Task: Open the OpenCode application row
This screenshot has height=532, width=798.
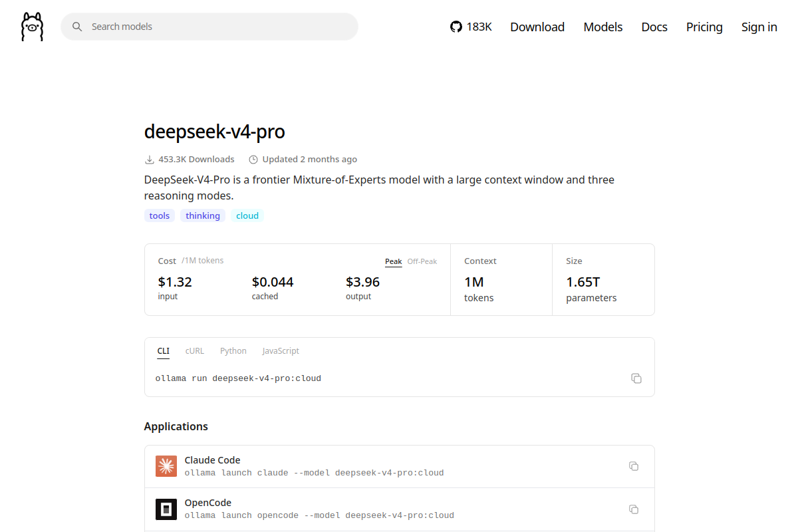Action: 399,509
